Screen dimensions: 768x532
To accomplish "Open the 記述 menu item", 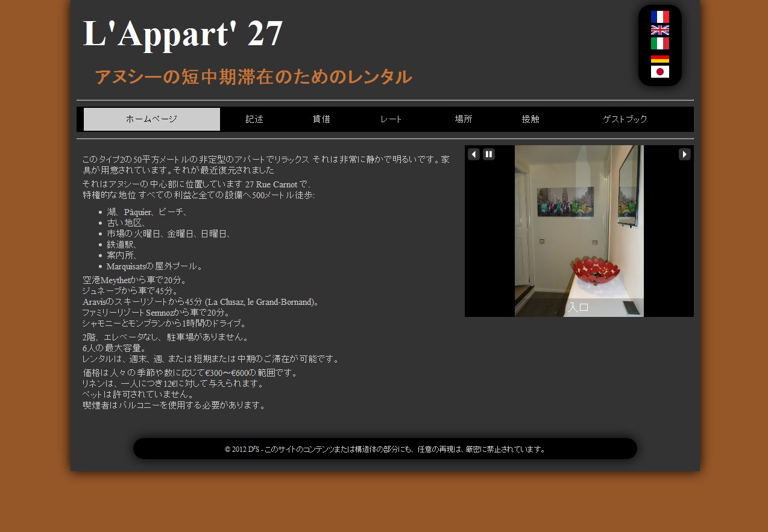I will pos(254,119).
